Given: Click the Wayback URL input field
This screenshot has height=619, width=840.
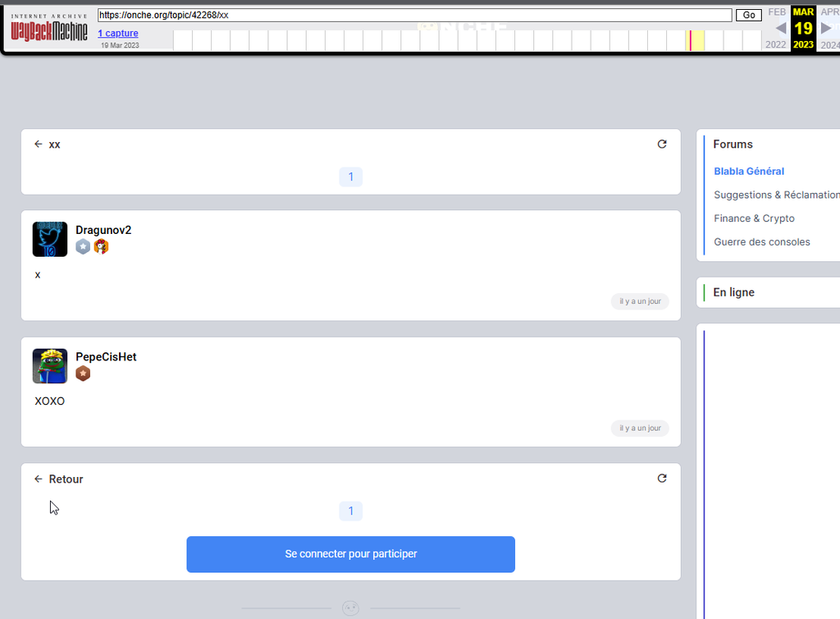Looking at the screenshot, I should 414,15.
